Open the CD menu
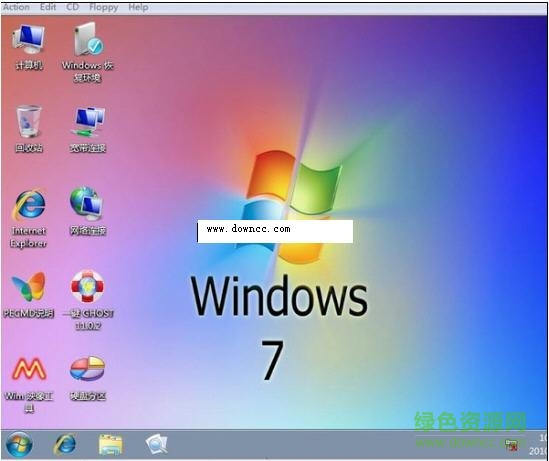549x461 pixels. click(x=72, y=7)
